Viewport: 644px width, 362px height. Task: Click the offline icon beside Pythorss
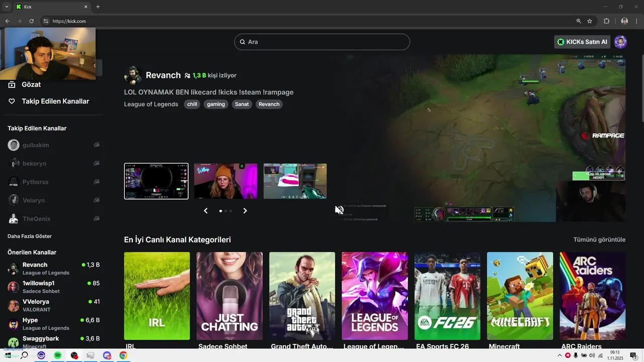point(96,182)
